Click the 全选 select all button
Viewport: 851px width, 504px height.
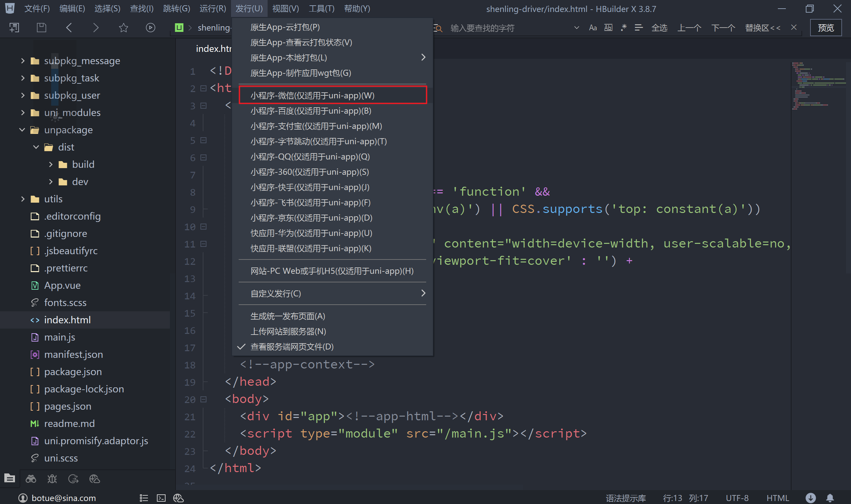[x=659, y=28]
